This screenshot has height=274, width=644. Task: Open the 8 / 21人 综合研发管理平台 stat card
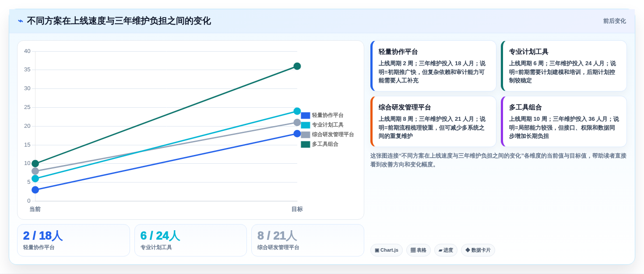(308, 240)
